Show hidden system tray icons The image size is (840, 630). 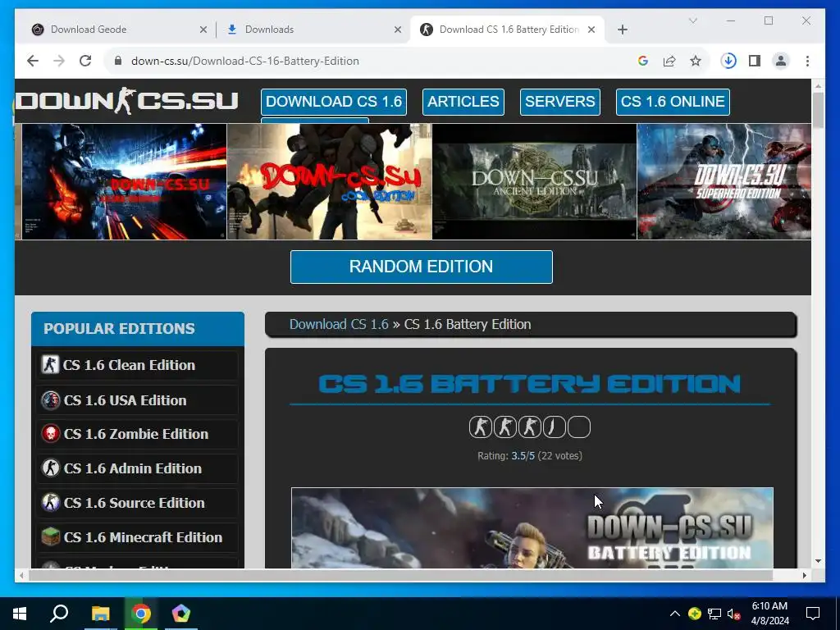click(x=675, y=614)
